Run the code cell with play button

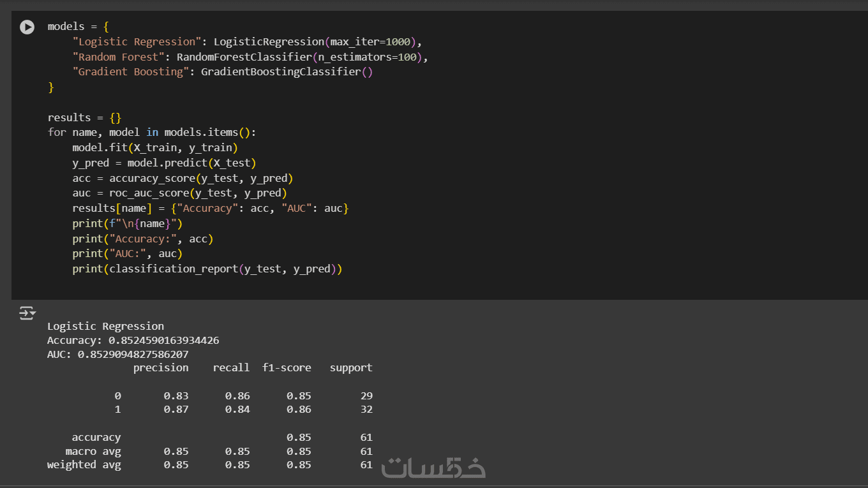pyautogui.click(x=27, y=27)
